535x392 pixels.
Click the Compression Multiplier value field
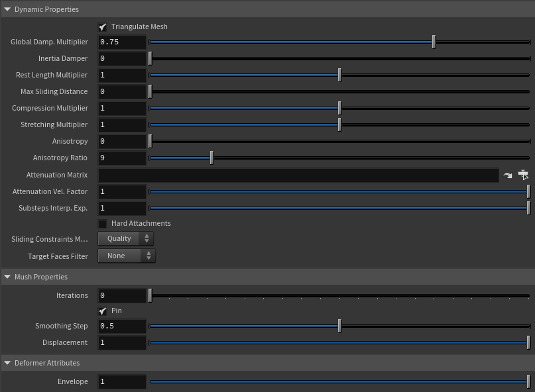coord(122,108)
